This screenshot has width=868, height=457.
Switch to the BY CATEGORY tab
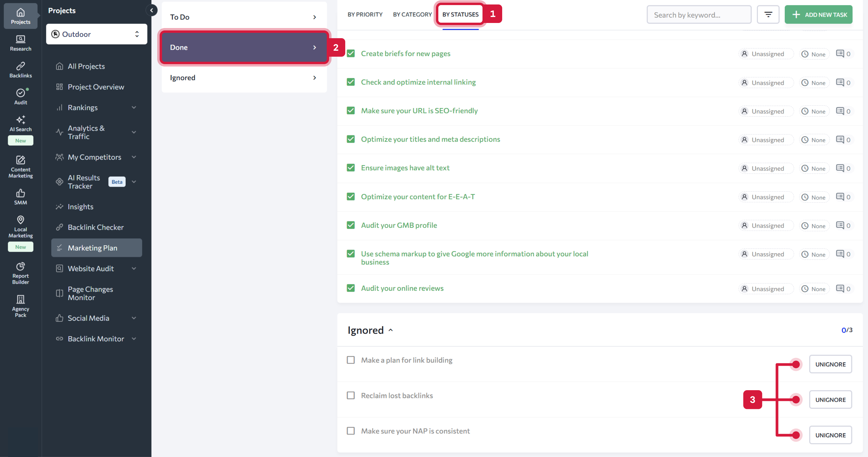[412, 14]
